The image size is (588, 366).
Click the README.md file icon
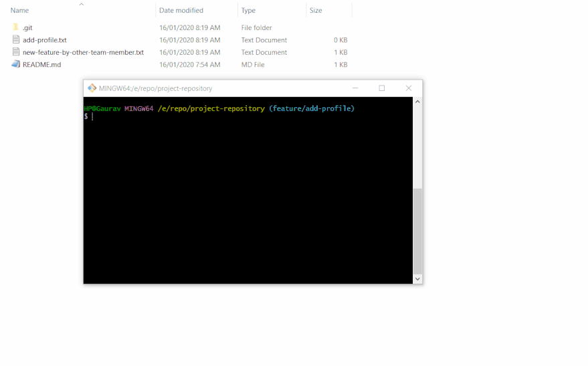point(16,64)
